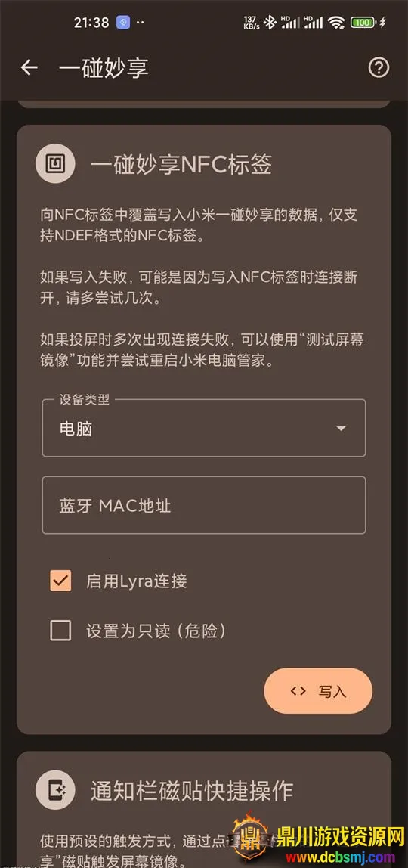Tap the 通知栏磁贴快捷操作 section heading

pyautogui.click(x=192, y=791)
